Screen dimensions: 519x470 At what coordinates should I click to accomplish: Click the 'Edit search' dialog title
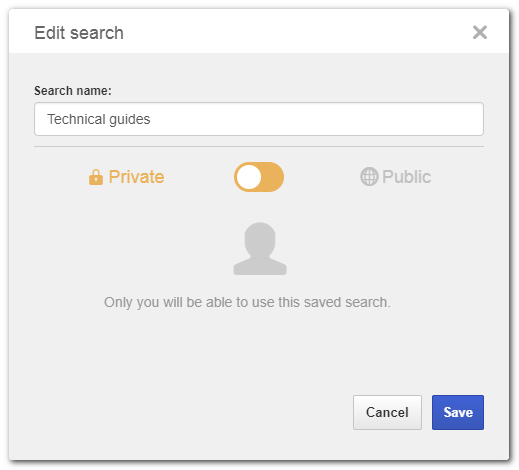79,33
